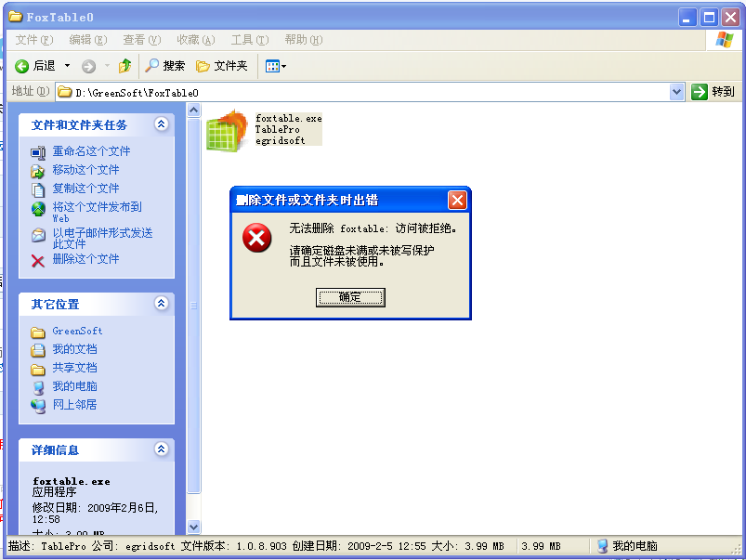
Task: Click the Go (转到) button
Action: click(713, 92)
